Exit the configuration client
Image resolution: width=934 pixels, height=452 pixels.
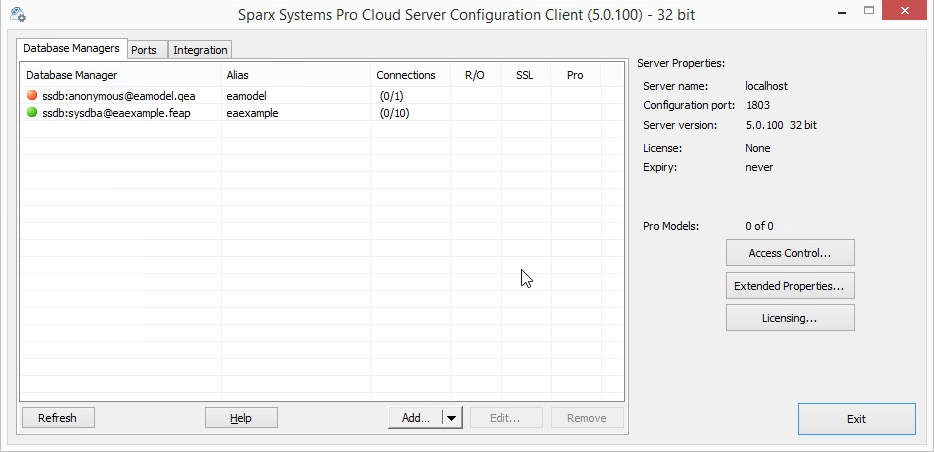856,419
